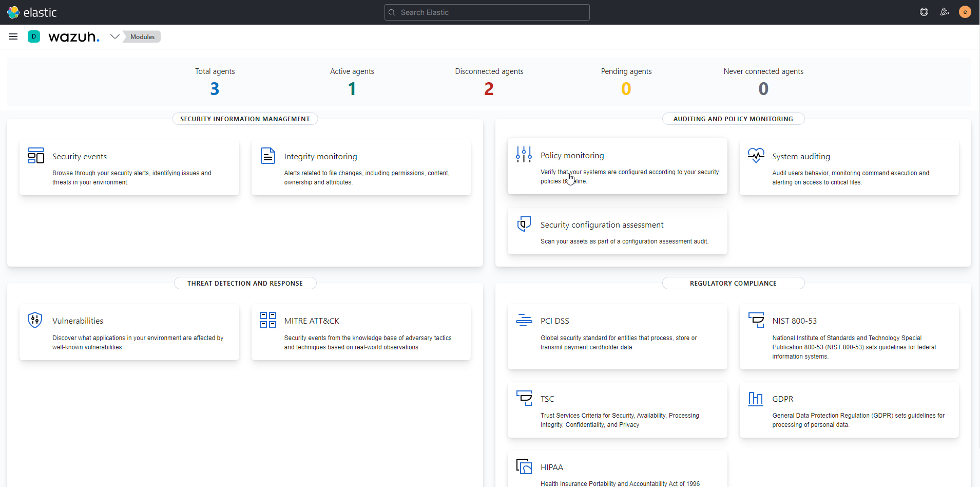Click the Total agents label
980x487 pixels.
[x=215, y=71]
